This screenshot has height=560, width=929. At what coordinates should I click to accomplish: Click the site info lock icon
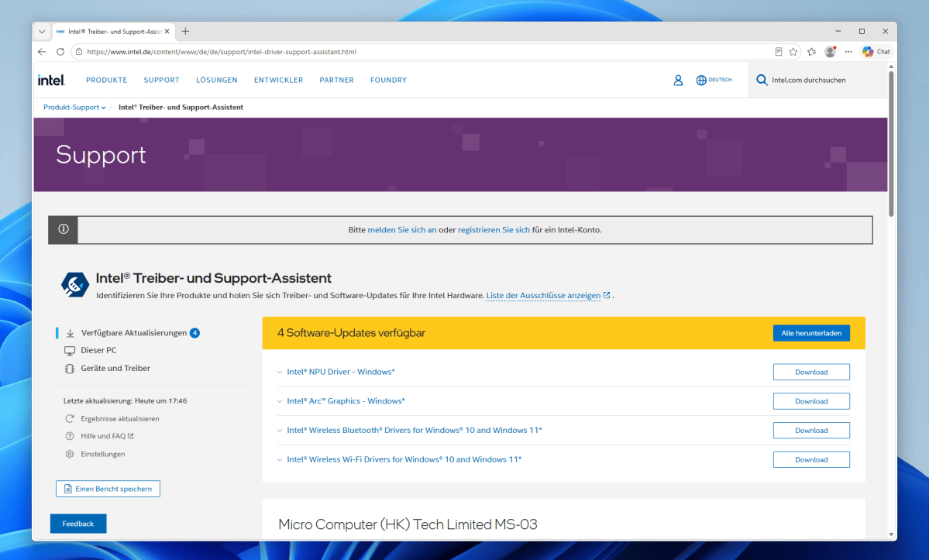pyautogui.click(x=79, y=51)
